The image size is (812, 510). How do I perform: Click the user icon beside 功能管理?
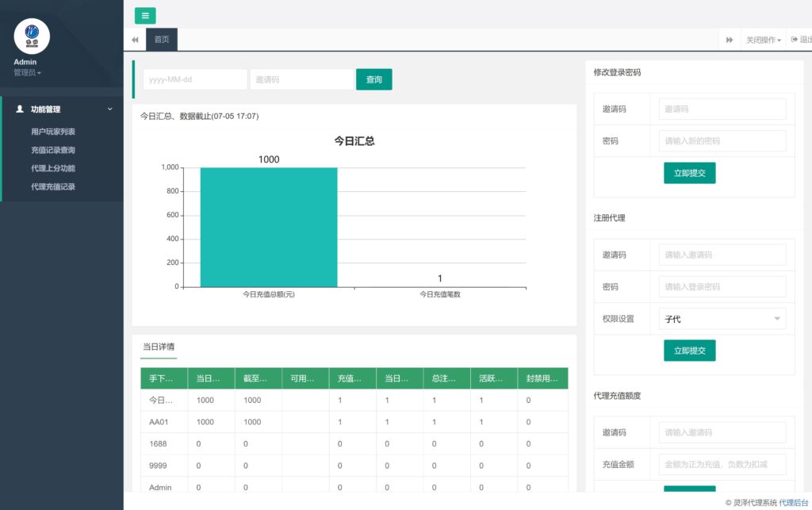click(20, 109)
